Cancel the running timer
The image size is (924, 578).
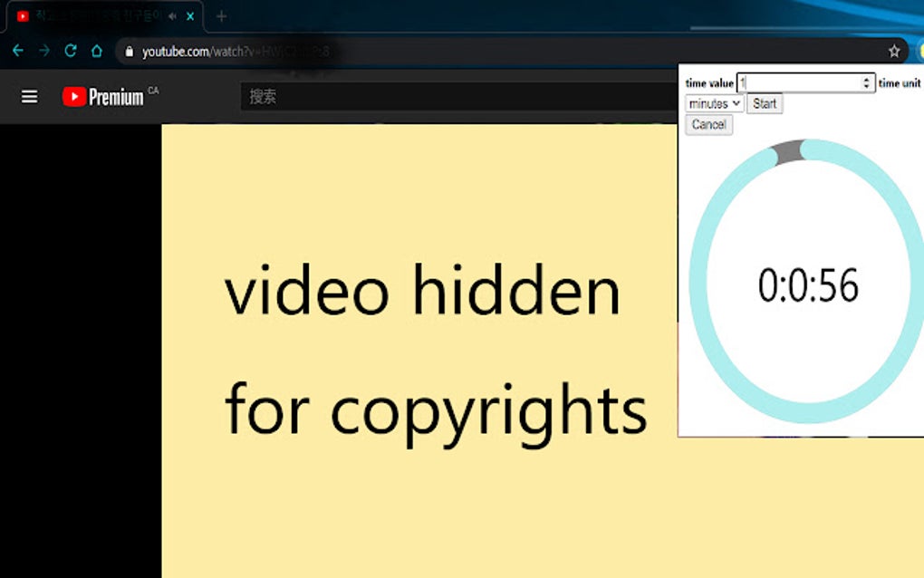coord(709,125)
